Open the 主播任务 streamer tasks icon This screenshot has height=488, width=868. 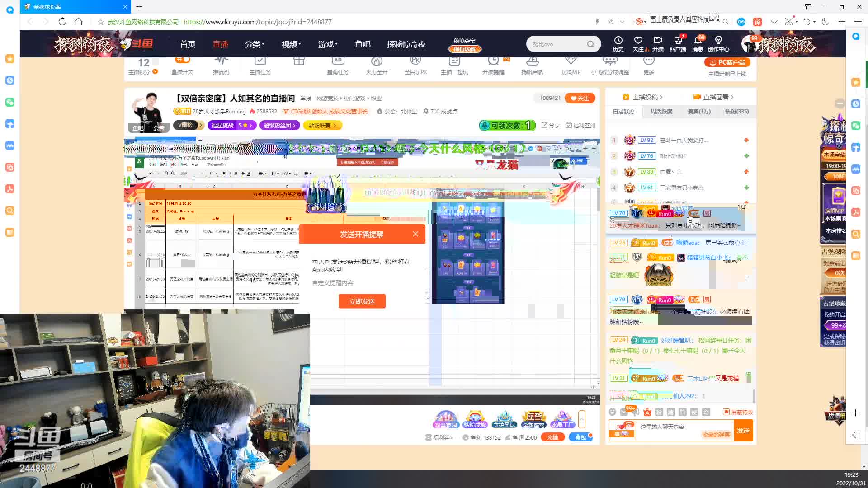pyautogui.click(x=260, y=66)
